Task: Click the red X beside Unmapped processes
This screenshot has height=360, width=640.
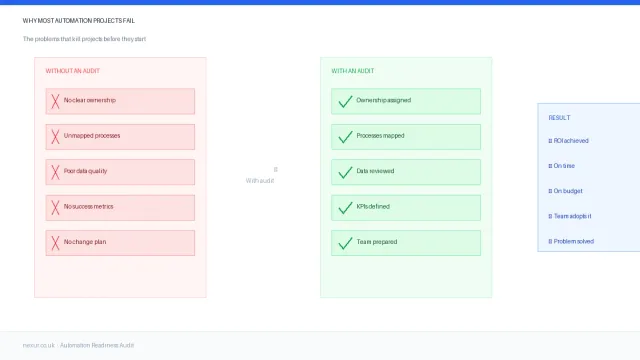Action: point(56,137)
